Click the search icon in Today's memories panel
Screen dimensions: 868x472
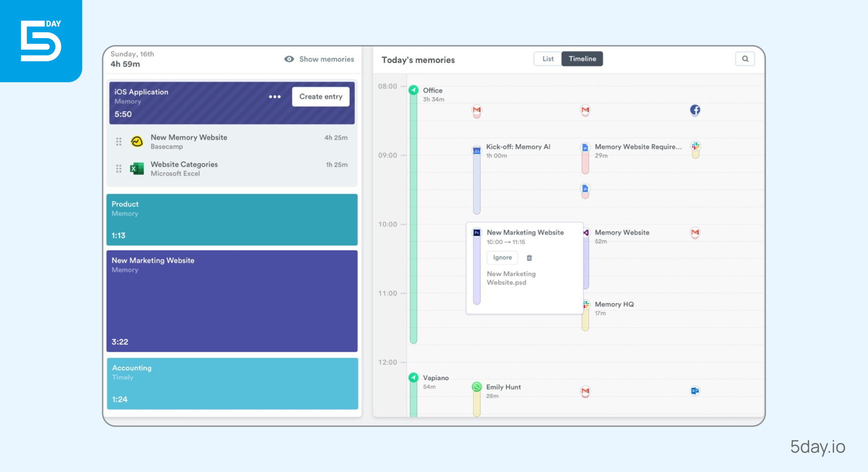pyautogui.click(x=745, y=59)
